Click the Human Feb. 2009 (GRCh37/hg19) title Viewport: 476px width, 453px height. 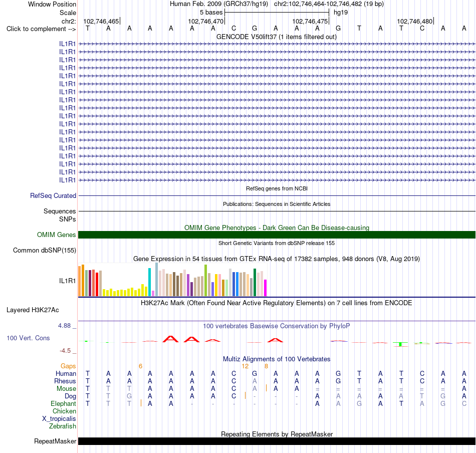(219, 4)
